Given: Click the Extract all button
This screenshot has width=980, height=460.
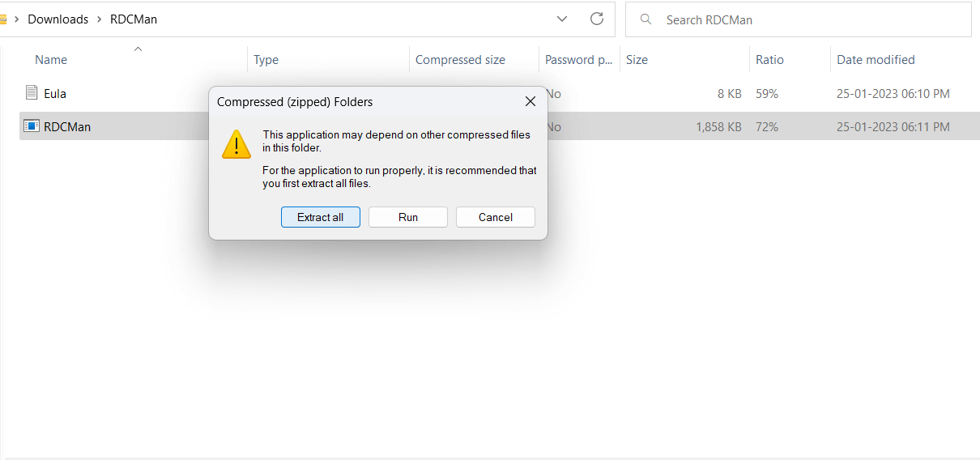Looking at the screenshot, I should [320, 217].
